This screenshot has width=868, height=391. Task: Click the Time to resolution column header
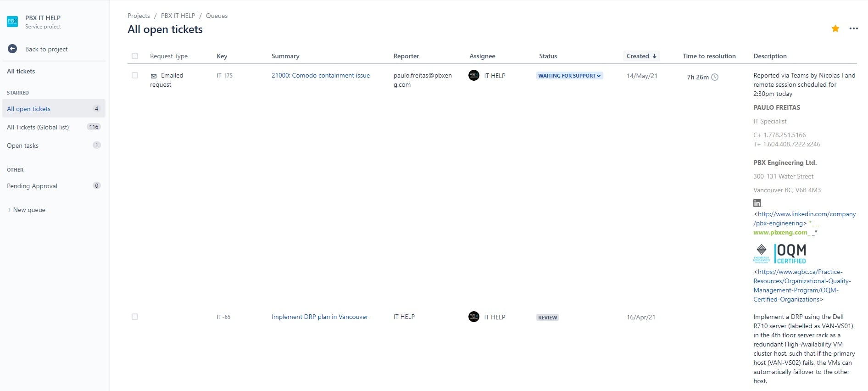[709, 56]
